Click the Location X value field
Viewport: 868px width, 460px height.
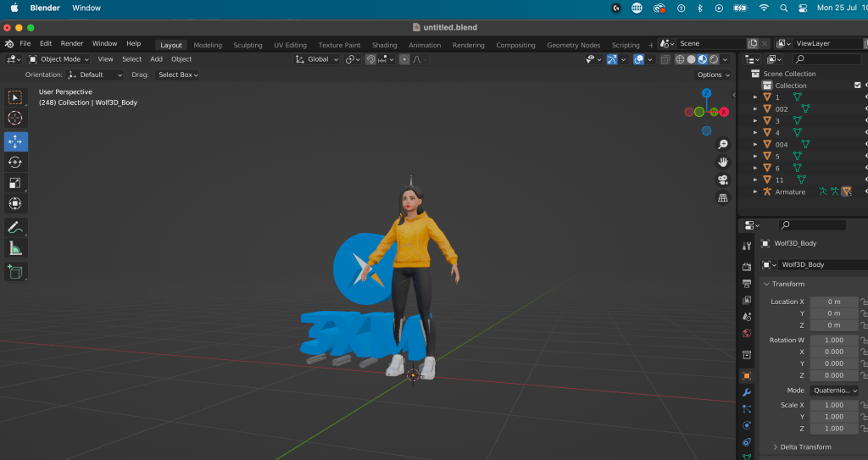pos(834,302)
